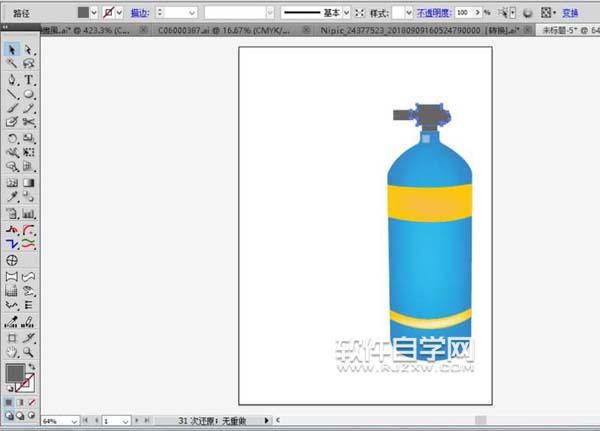Switch to the Nipic_24377523 document tab
The height and width of the screenshot is (431, 600).
(x=400, y=31)
